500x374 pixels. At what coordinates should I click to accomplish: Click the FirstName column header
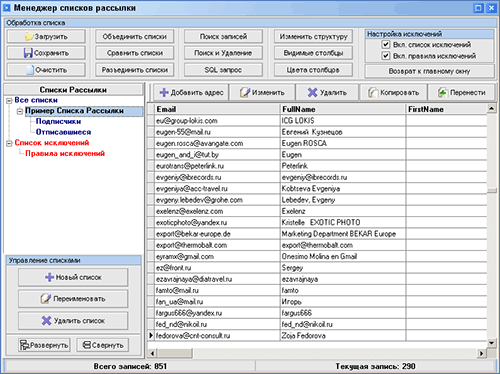[x=447, y=109]
